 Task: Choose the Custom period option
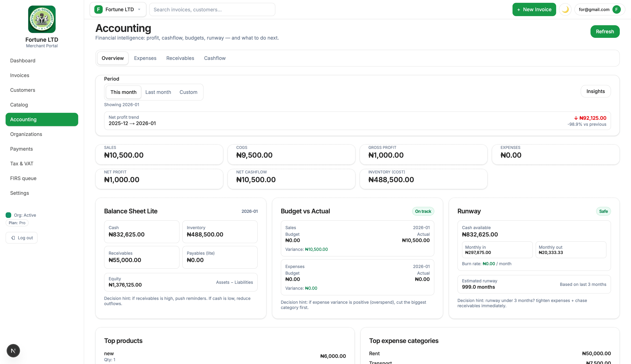click(x=188, y=92)
